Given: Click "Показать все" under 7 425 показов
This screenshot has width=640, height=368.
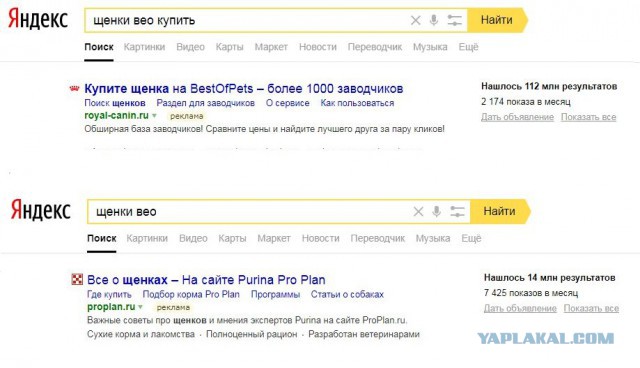Looking at the screenshot, I should click(x=591, y=308).
